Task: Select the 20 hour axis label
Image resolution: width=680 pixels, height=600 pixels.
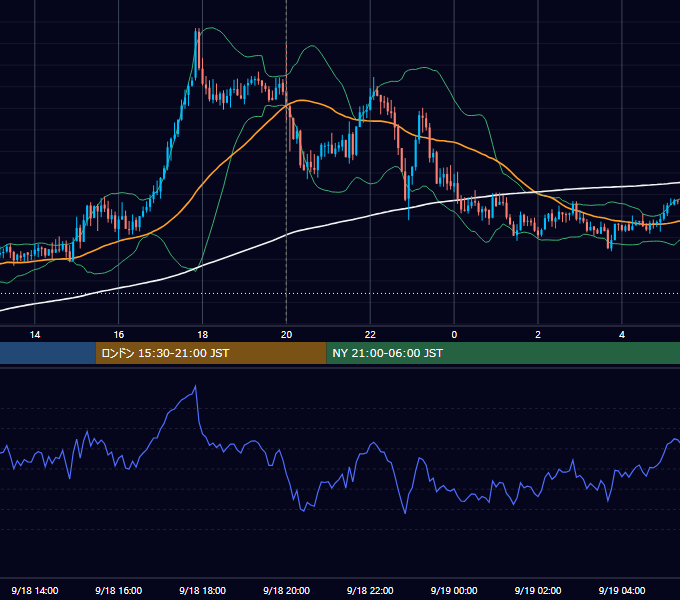Action: pos(286,335)
